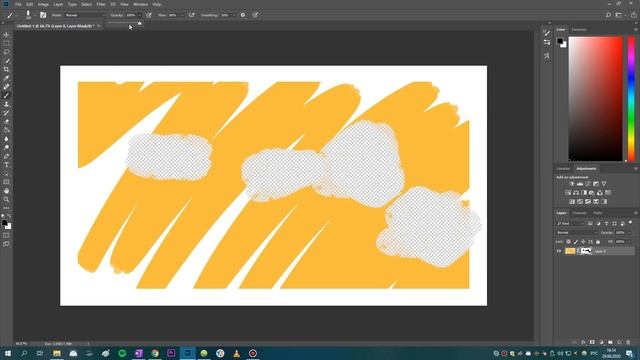Open the File menu
The image size is (640, 360).
(x=18, y=4)
